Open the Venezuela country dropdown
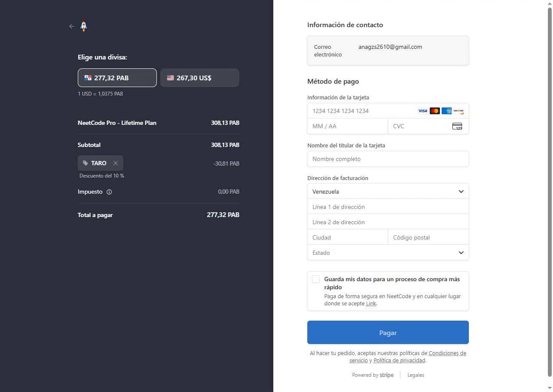 tap(388, 192)
